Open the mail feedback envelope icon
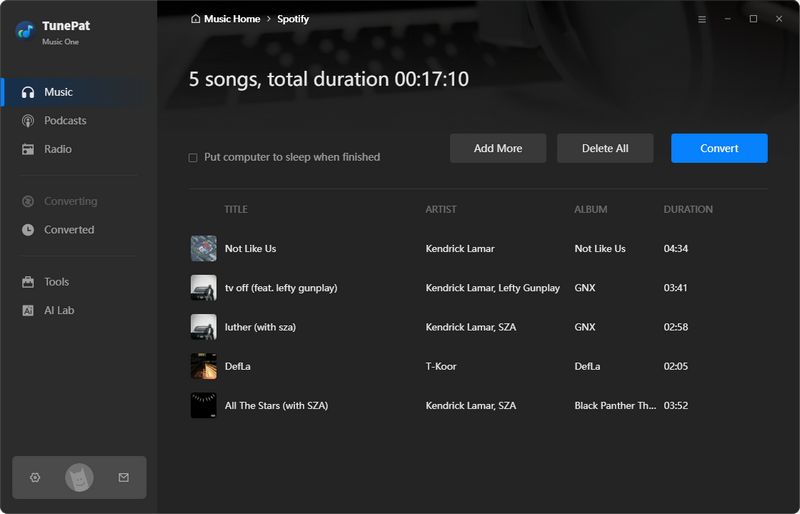 click(x=123, y=478)
